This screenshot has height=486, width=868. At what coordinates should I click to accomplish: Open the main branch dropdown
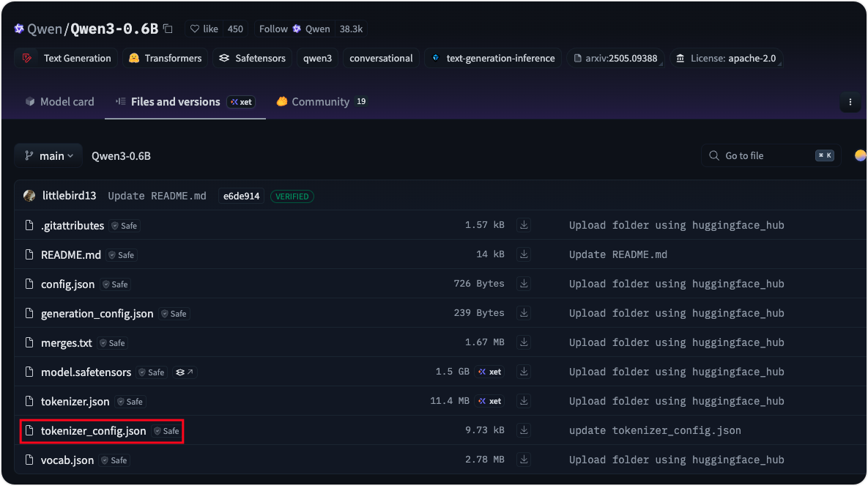point(49,155)
